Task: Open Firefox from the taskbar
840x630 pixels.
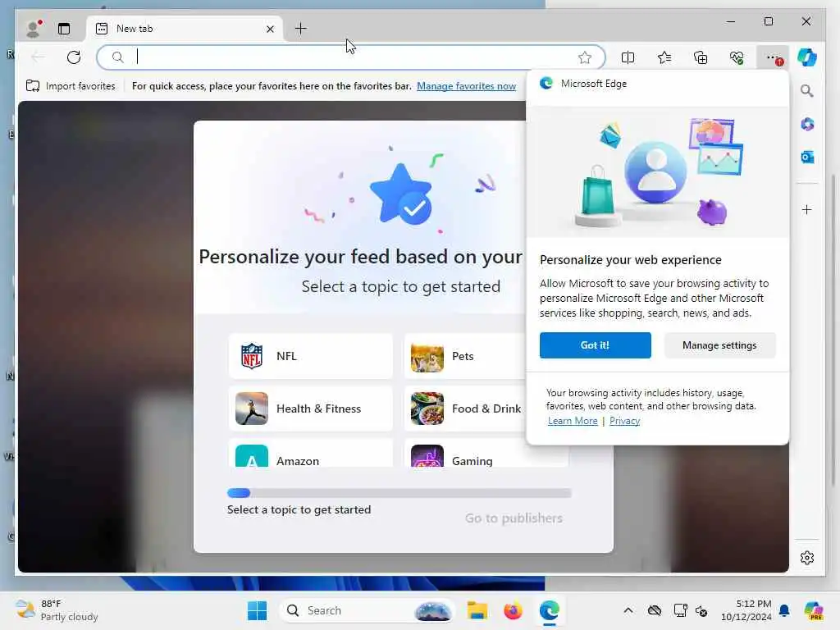Action: [513, 610]
